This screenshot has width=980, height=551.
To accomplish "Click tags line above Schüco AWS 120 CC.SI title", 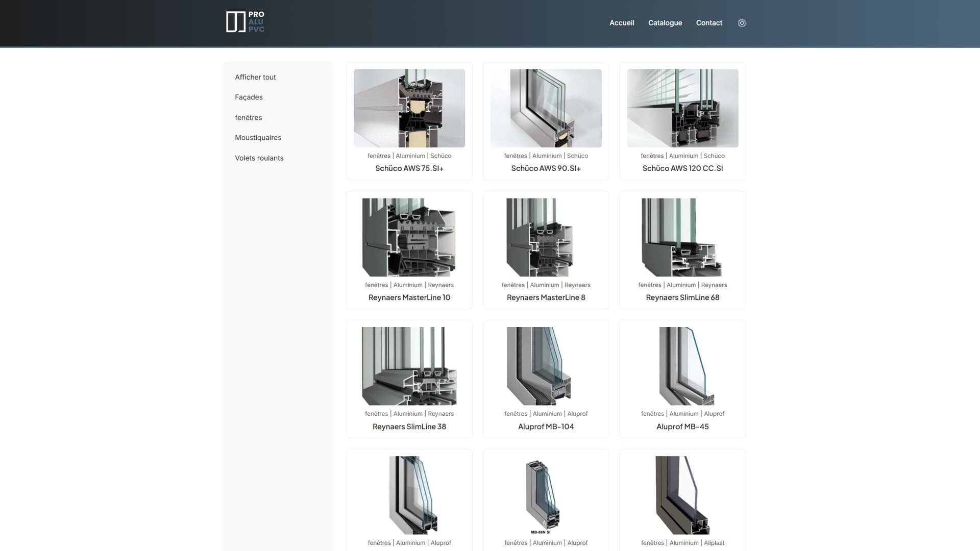I will coord(682,156).
